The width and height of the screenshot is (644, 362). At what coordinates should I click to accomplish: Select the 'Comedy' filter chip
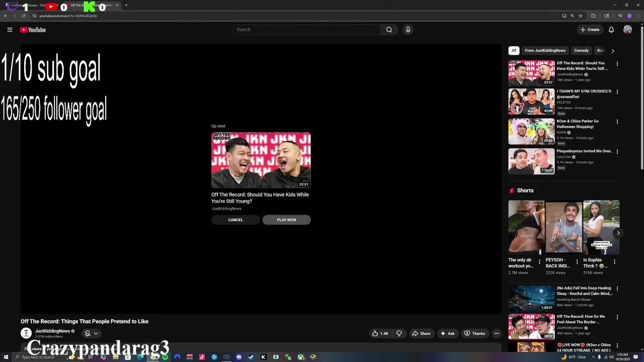pos(581,50)
